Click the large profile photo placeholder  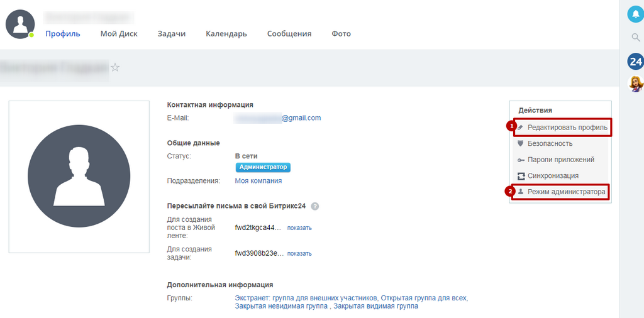79,177
